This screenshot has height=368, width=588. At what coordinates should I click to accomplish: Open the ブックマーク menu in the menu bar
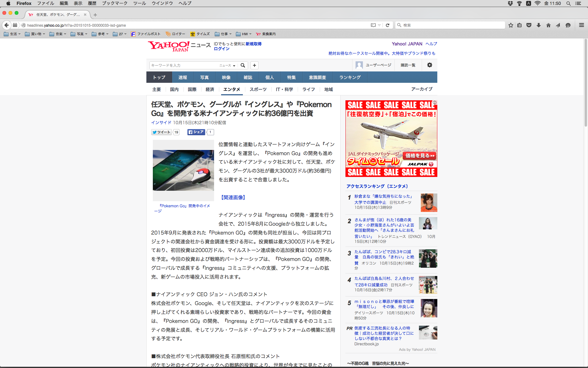115,3
